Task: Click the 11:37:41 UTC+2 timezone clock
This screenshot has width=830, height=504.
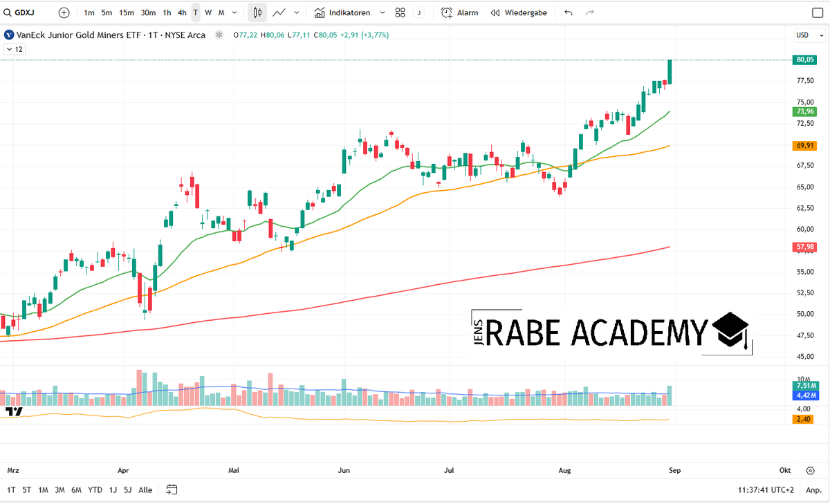Action: 766,489
